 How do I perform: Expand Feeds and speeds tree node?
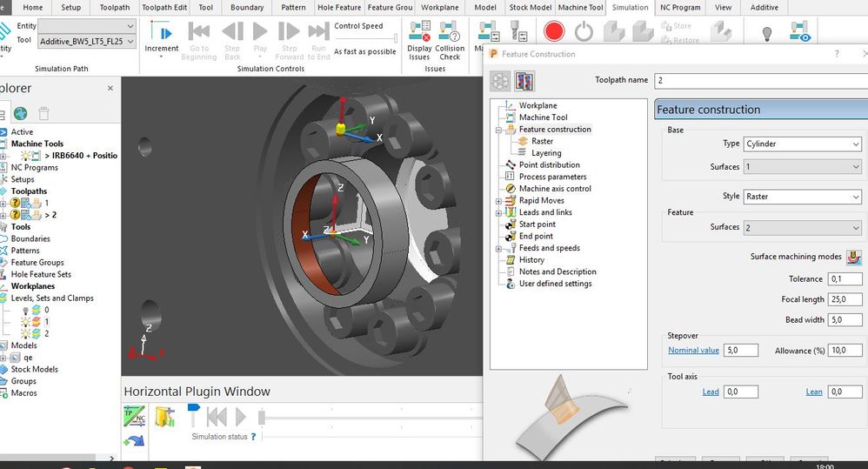[498, 249]
